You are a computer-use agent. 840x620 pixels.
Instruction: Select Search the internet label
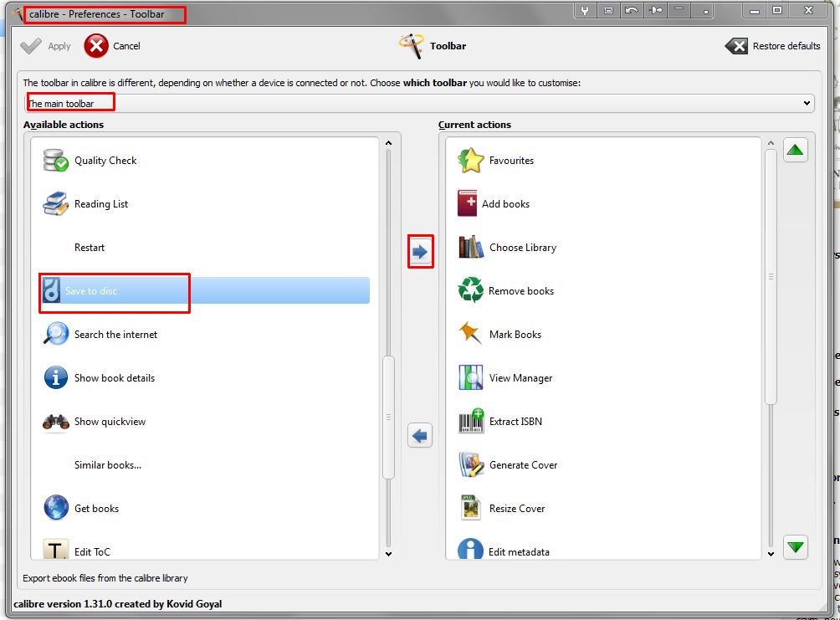pyautogui.click(x=115, y=335)
